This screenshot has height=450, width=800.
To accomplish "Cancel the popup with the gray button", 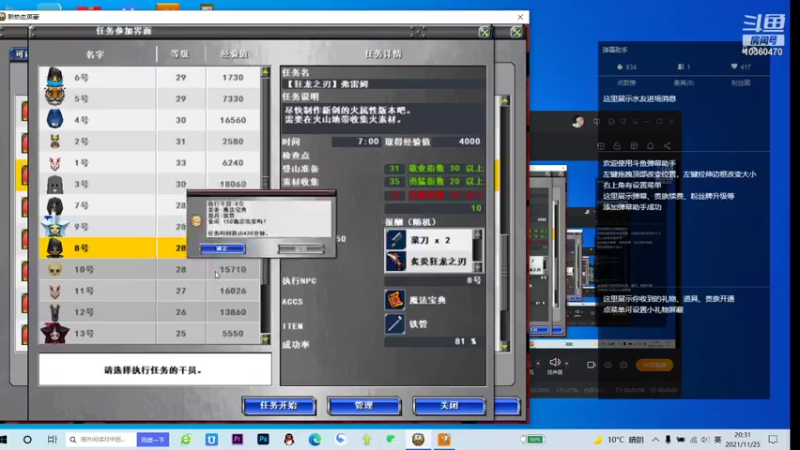I will tap(301, 248).
